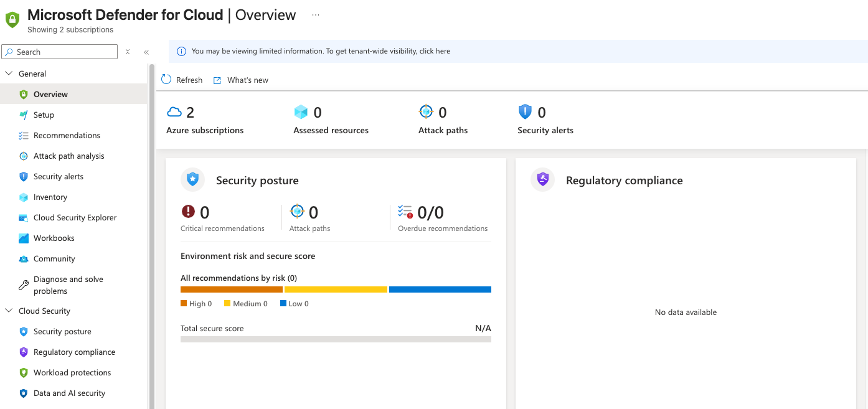Screen dimensions: 868x409
Task: Click the Assessed resources cube icon
Action: [301, 112]
